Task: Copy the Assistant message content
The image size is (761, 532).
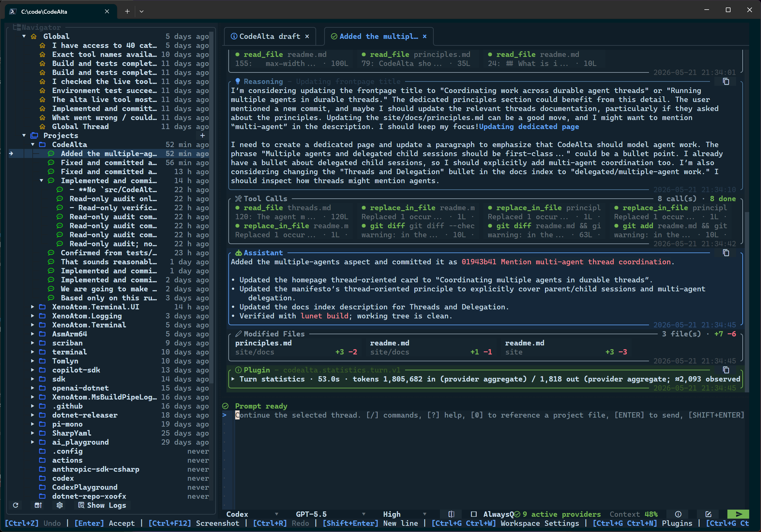Action: pos(726,253)
